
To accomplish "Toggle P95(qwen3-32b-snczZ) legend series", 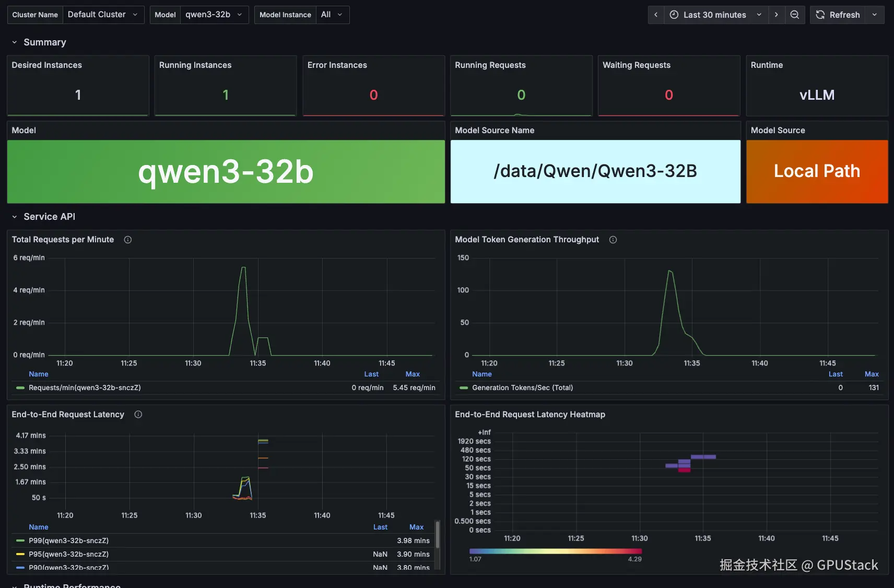I will point(68,555).
